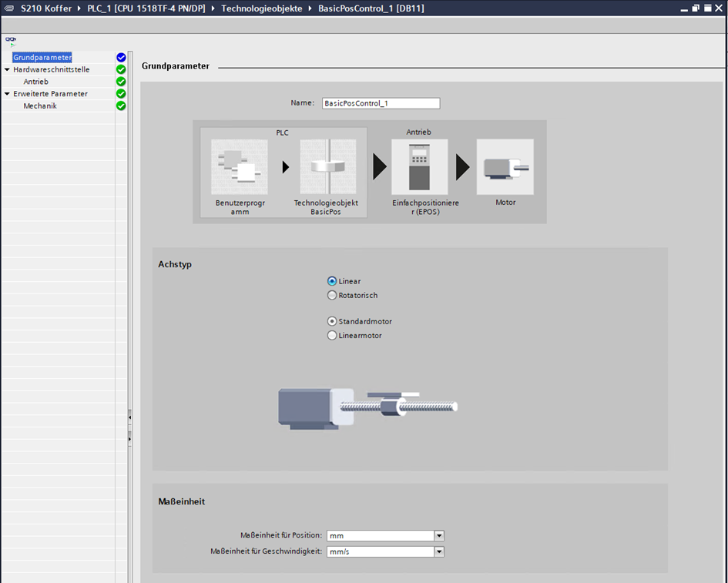
Task: Click the green status check beside Antrieb
Action: pyautogui.click(x=121, y=82)
